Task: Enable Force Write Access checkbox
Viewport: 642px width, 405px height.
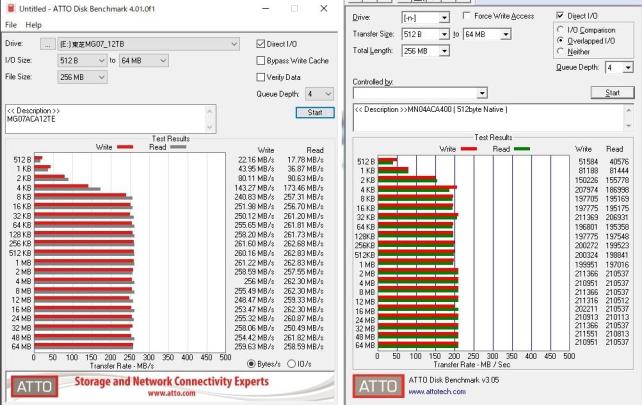Action: click(466, 16)
